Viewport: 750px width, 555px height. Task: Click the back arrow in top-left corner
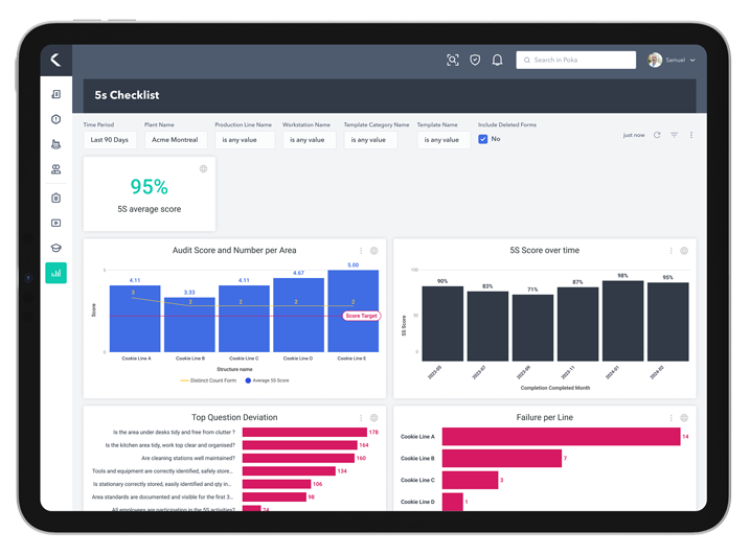click(x=56, y=60)
